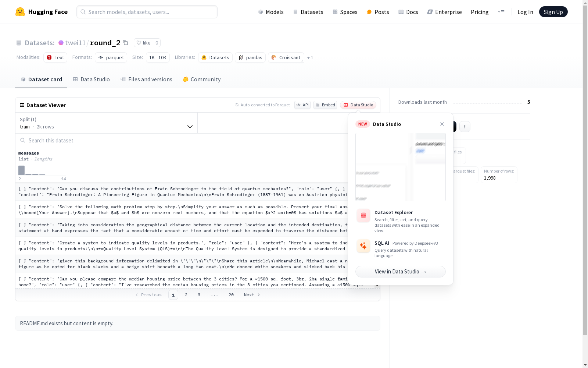Open Posts in the top navigation
This screenshot has width=588, height=368.
coord(378,12)
